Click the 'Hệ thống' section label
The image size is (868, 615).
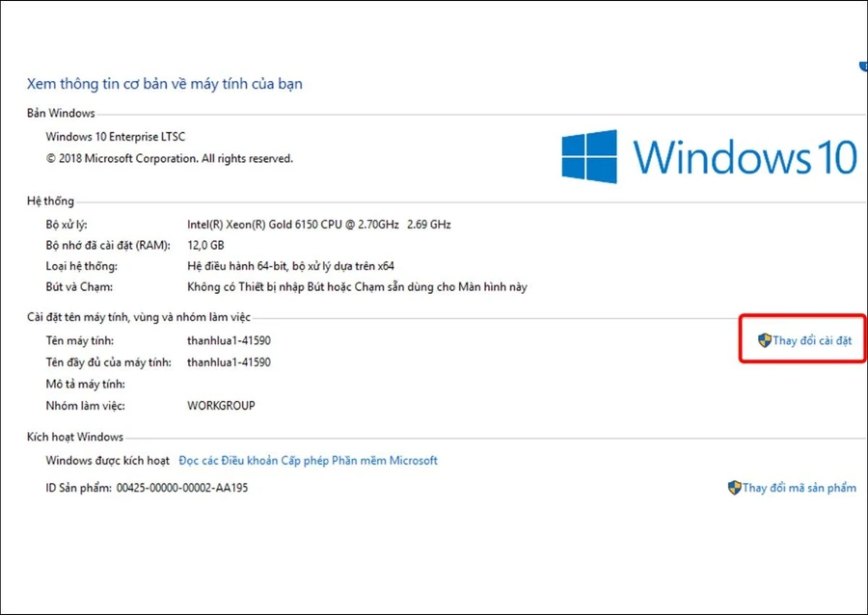[50, 201]
